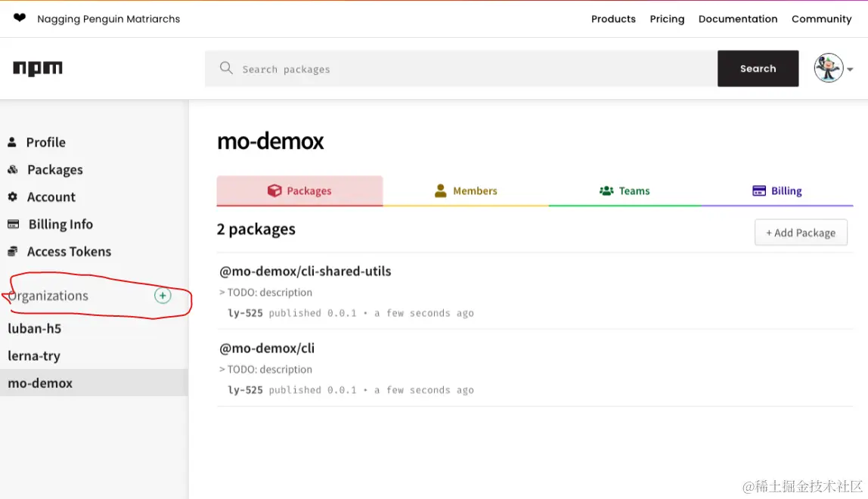Viewport: 868px width, 499px height.
Task: Open Pricing in top navigation
Action: point(667,19)
